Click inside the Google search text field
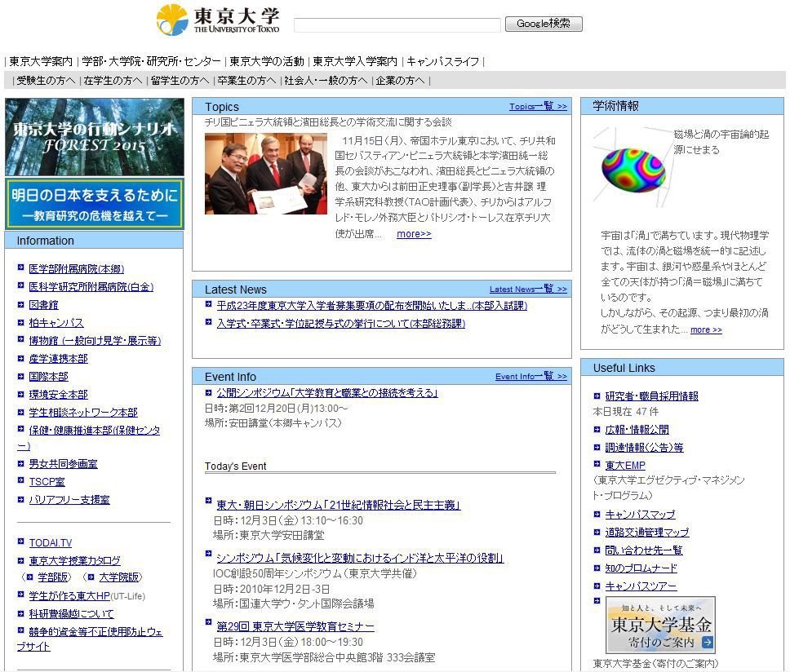 [x=397, y=24]
